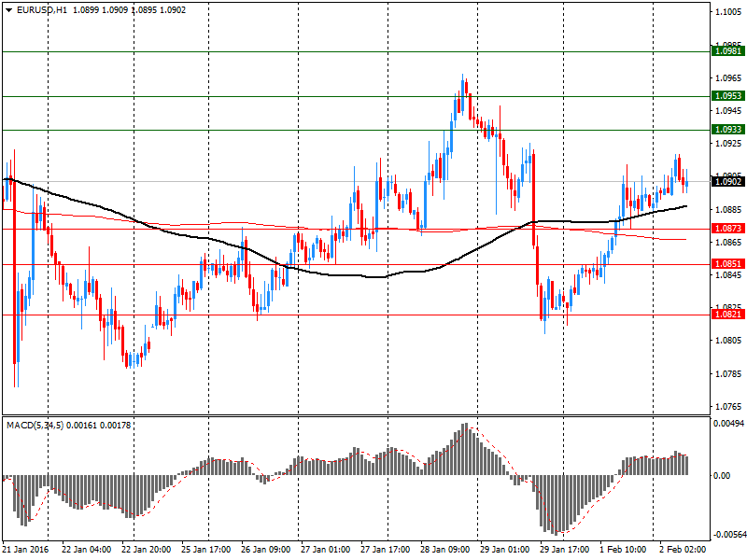Click the 22 Jan 04:00 time axis label
Screen dimensions: 747x560
click(x=86, y=550)
